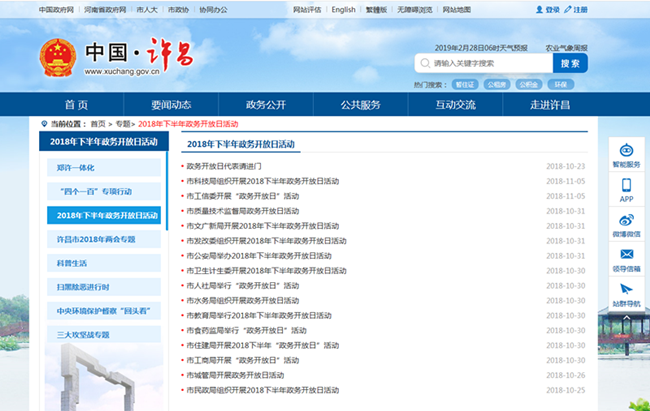The height and width of the screenshot is (411, 650).
Task: Open the 政务公开 navigation menu
Action: click(266, 105)
